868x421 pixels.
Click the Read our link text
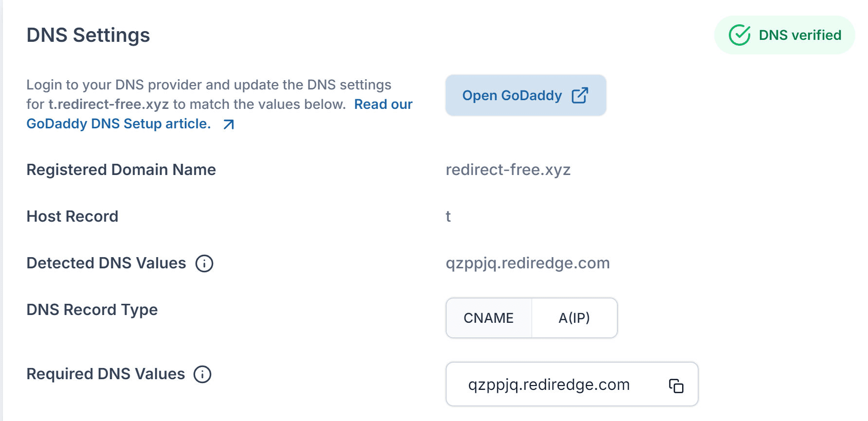382,104
